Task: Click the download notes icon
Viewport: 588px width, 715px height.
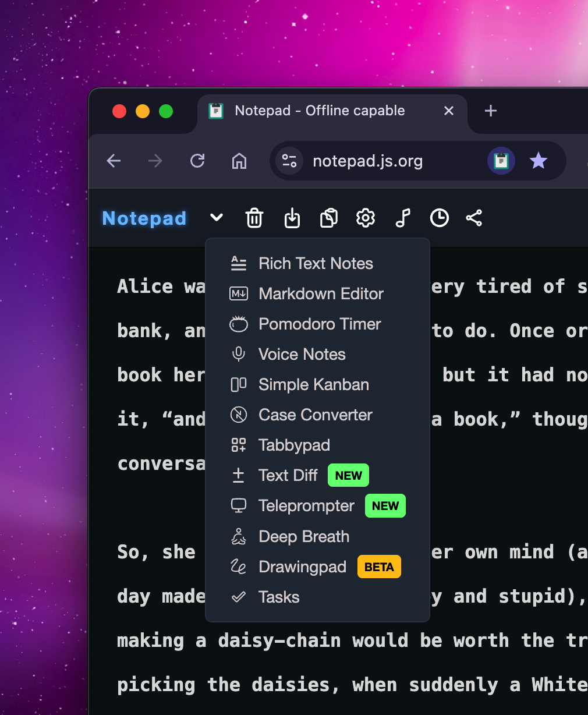Action: coord(292,218)
